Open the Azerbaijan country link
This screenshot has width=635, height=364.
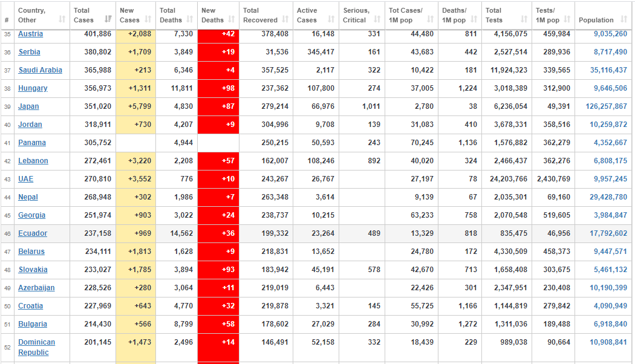tap(36, 288)
